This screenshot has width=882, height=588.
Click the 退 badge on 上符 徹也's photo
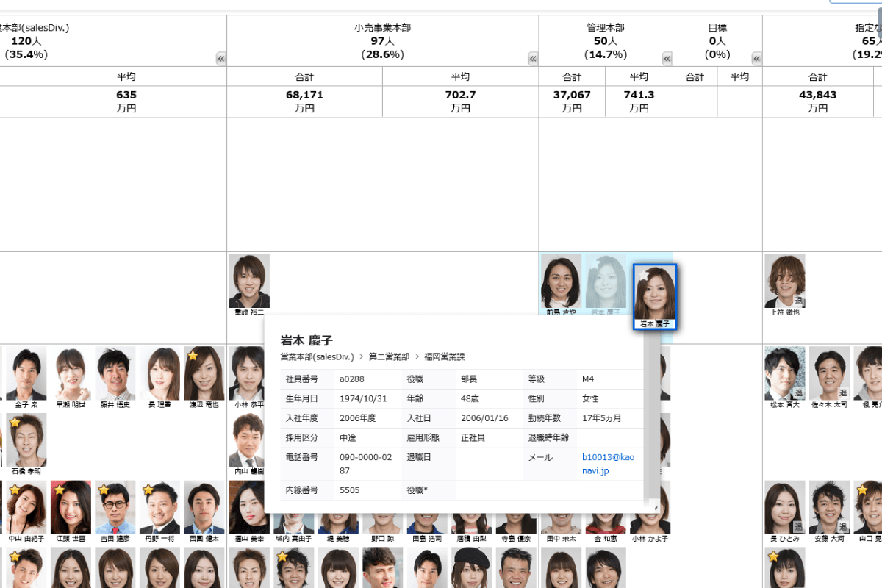coord(798,301)
